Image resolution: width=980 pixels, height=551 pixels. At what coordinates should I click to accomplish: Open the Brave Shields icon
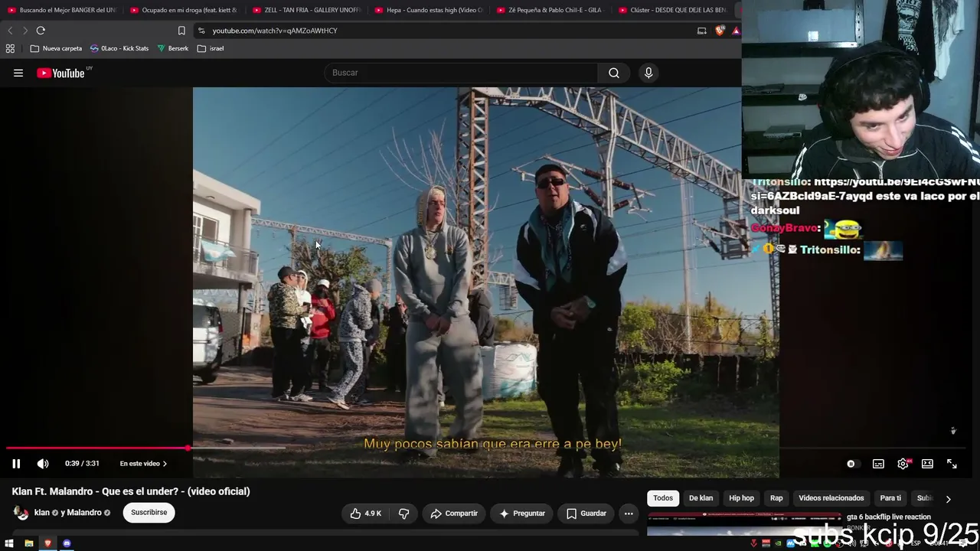(720, 31)
